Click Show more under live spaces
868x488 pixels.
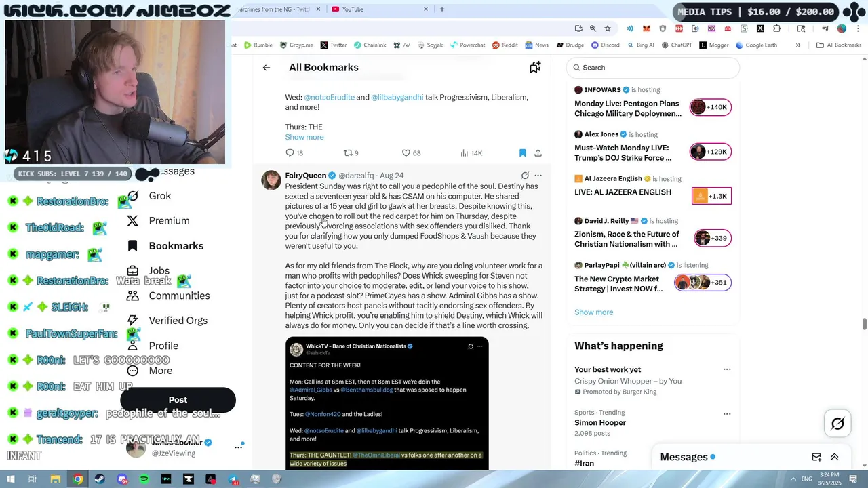593,312
